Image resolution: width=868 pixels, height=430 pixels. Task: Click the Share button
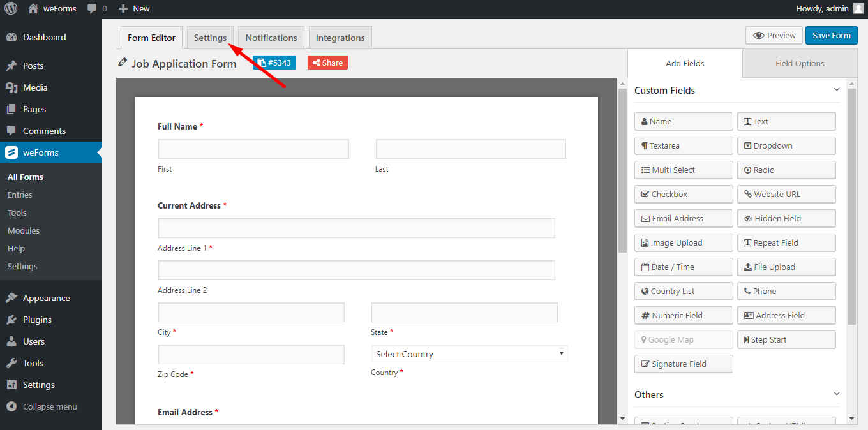[327, 62]
